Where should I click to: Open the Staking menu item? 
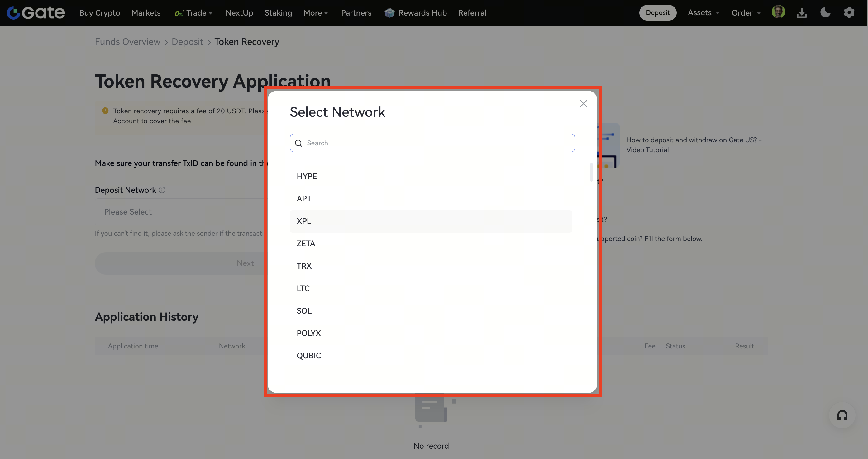[278, 13]
